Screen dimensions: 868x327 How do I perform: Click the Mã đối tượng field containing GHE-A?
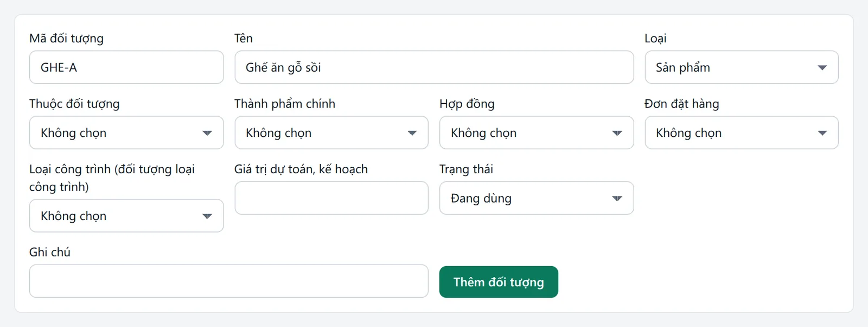coord(126,67)
